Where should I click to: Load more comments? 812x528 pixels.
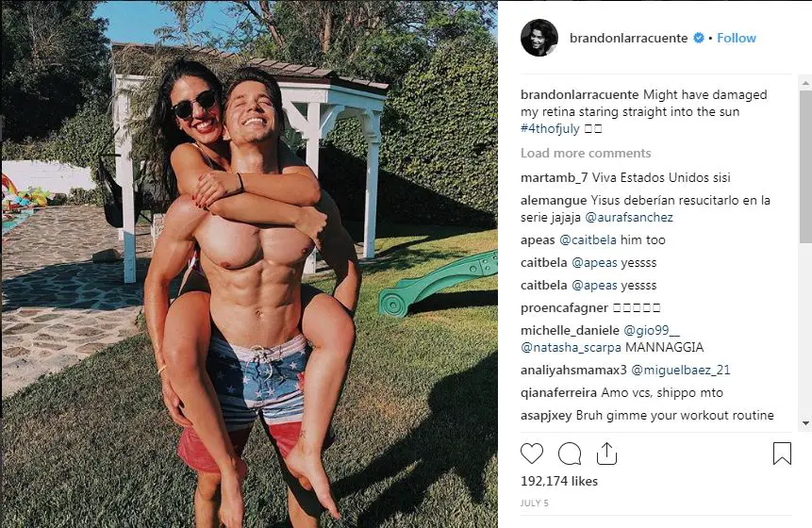tap(586, 154)
